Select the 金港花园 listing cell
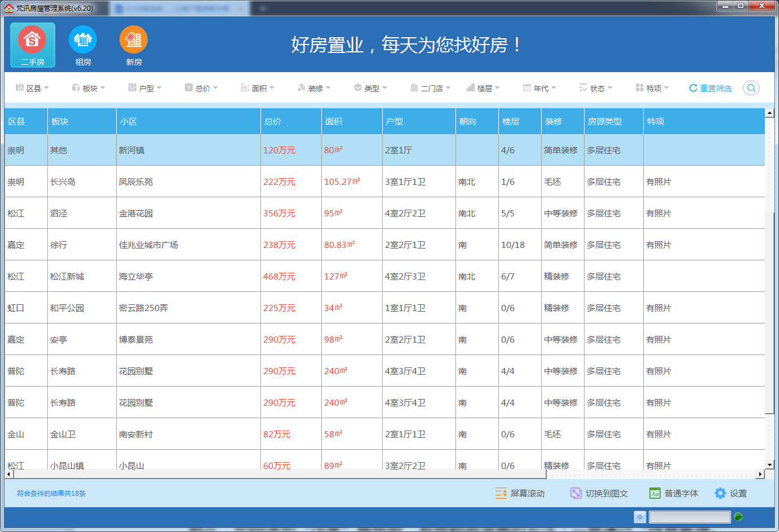Screen dimensions: 779x532 [x=188, y=213]
